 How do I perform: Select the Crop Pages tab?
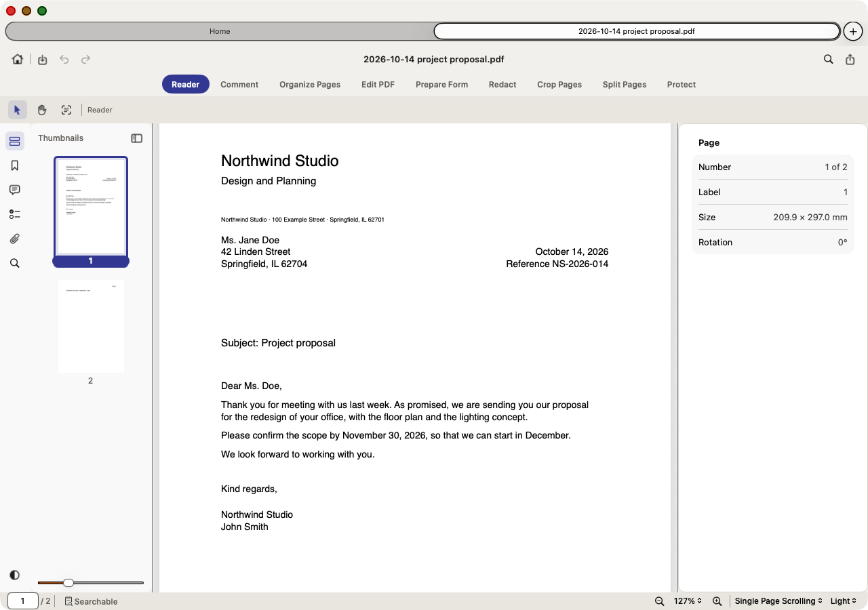point(559,85)
